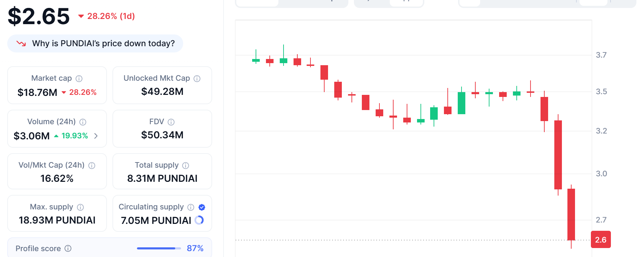Click the 2.6 current price label
Viewport: 644px width, 257px height.
601,240
